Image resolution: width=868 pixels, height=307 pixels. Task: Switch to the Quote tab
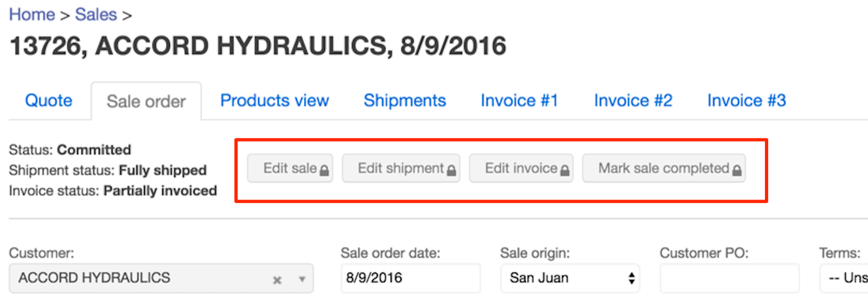[x=49, y=100]
